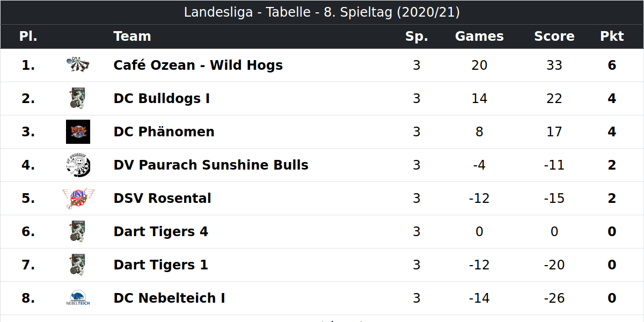Click the Score column header

tap(554, 36)
